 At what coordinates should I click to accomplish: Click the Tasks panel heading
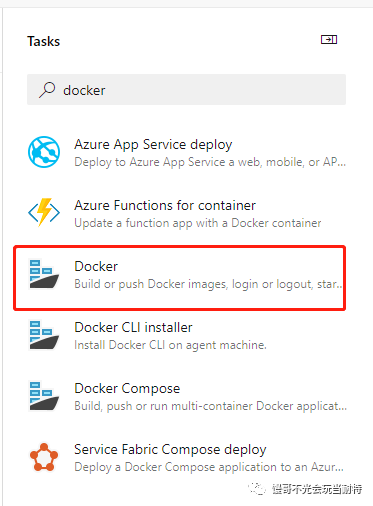click(x=44, y=41)
